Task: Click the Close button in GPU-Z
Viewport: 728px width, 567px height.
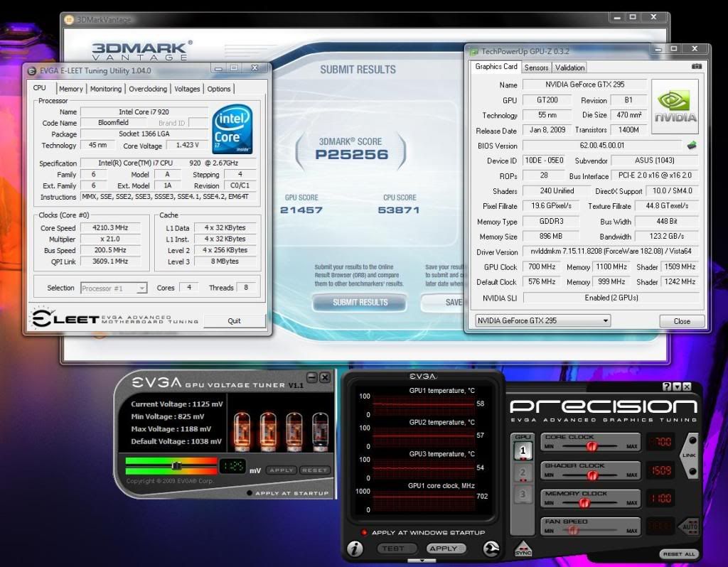Action: [682, 321]
